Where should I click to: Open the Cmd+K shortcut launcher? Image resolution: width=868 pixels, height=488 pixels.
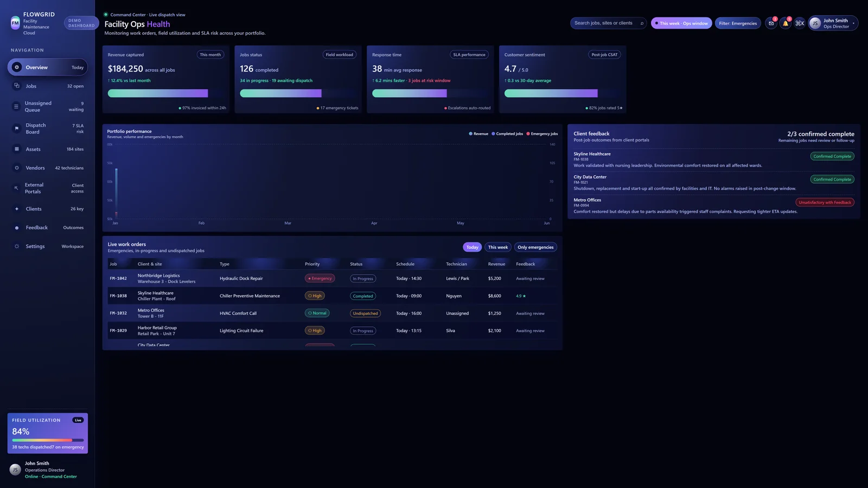tap(800, 23)
